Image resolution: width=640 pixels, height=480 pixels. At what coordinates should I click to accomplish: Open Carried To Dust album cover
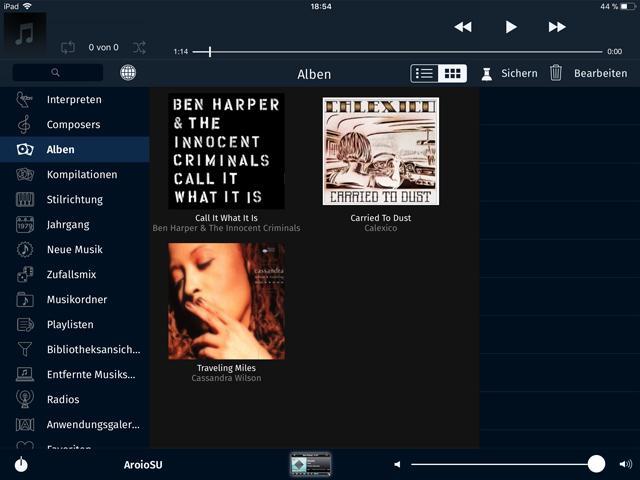tap(381, 151)
